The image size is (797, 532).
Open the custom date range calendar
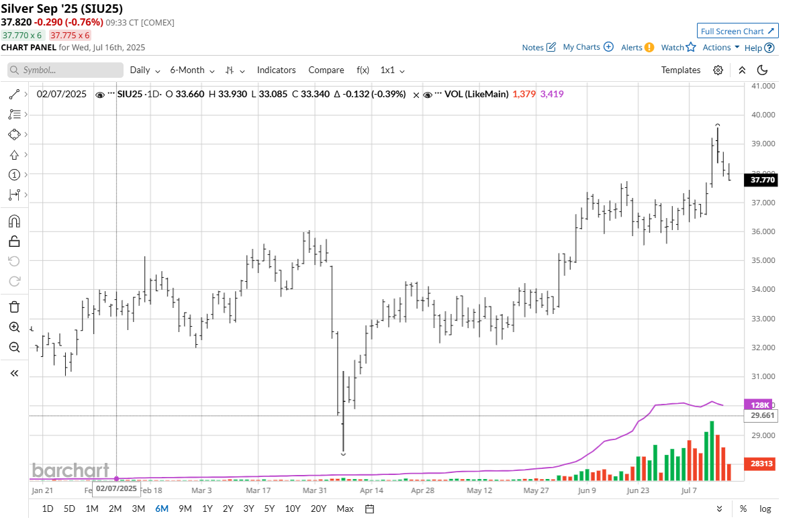pyautogui.click(x=369, y=509)
